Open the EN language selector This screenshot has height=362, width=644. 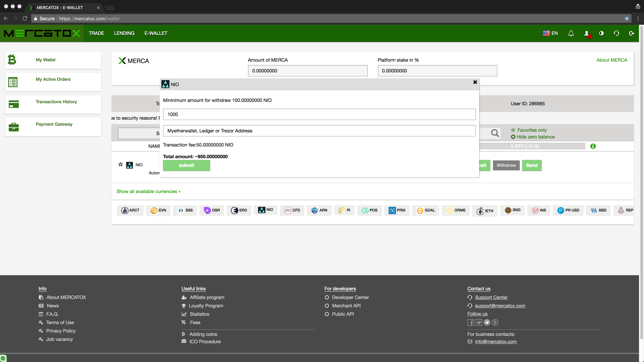(x=550, y=33)
